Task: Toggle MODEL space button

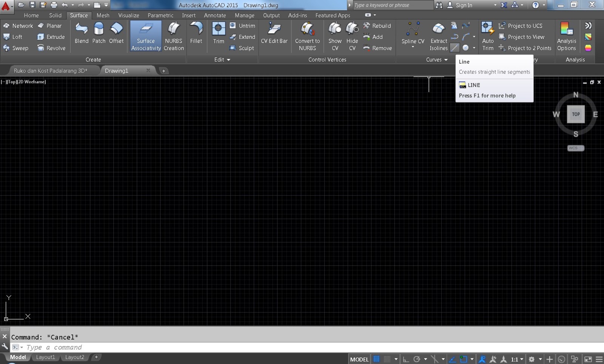Action: 359,359
